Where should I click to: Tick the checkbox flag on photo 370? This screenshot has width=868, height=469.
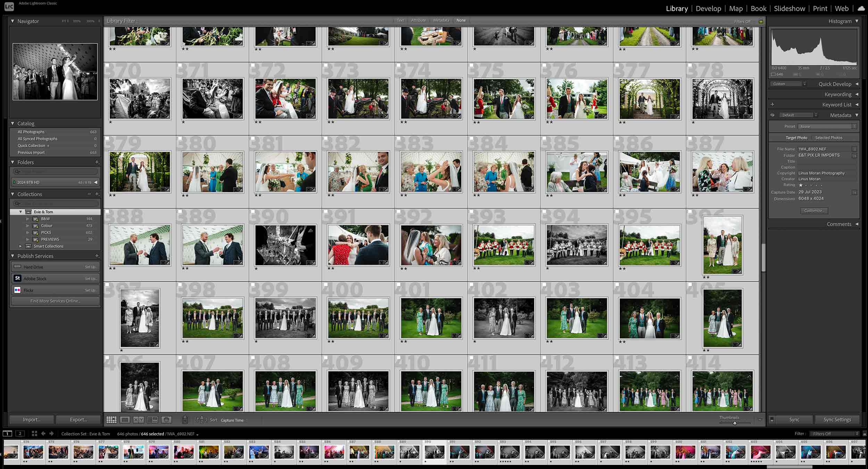point(107,65)
